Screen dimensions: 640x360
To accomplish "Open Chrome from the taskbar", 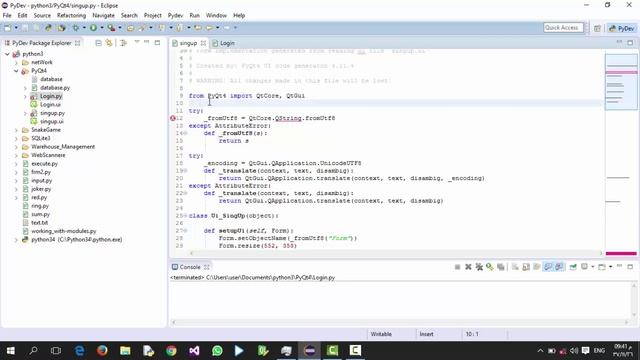I will 171,350.
